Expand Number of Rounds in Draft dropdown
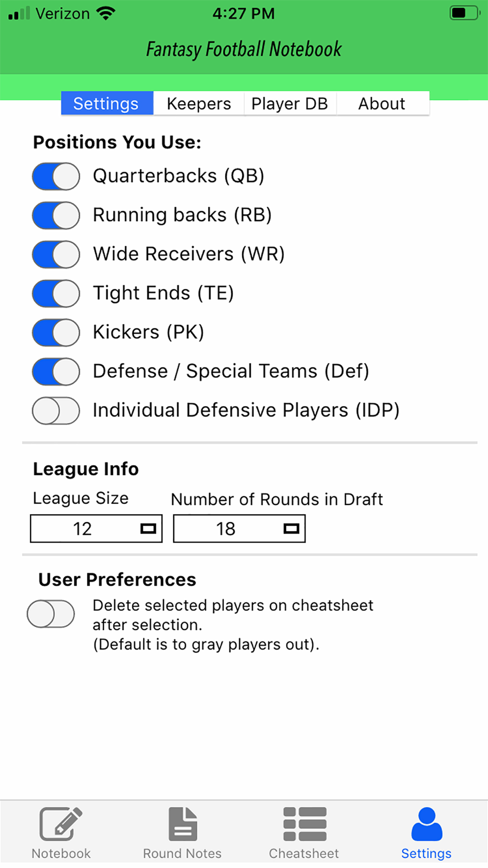The height and width of the screenshot is (868, 488). coord(239,528)
